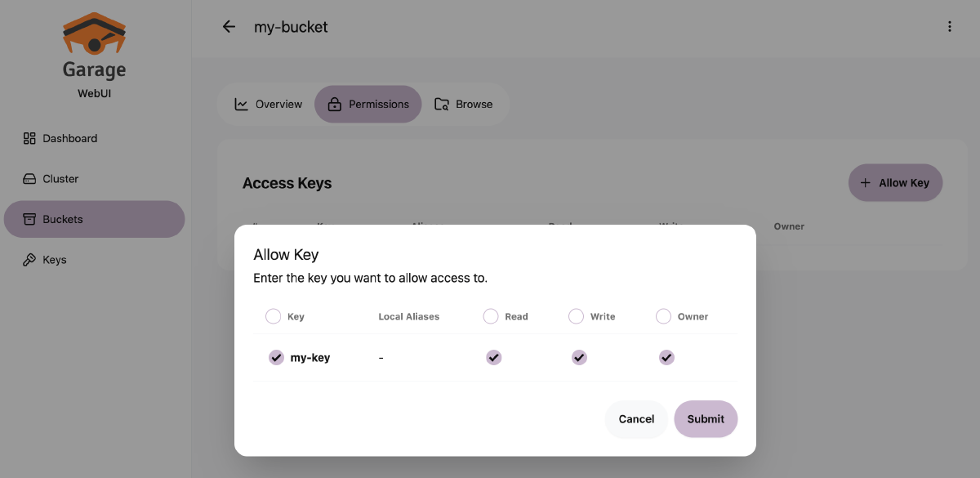Uncheck the my-key selection checkbox

tap(277, 357)
